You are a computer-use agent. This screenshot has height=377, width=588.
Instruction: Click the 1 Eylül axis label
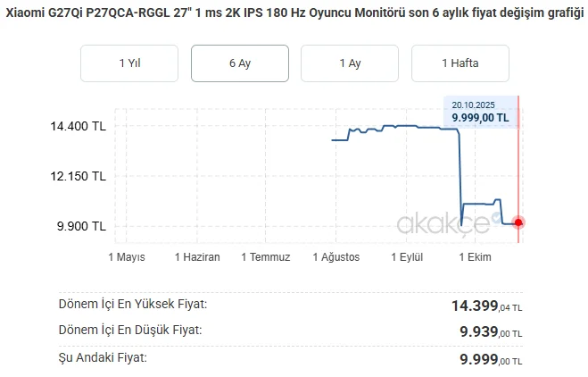[407, 257]
